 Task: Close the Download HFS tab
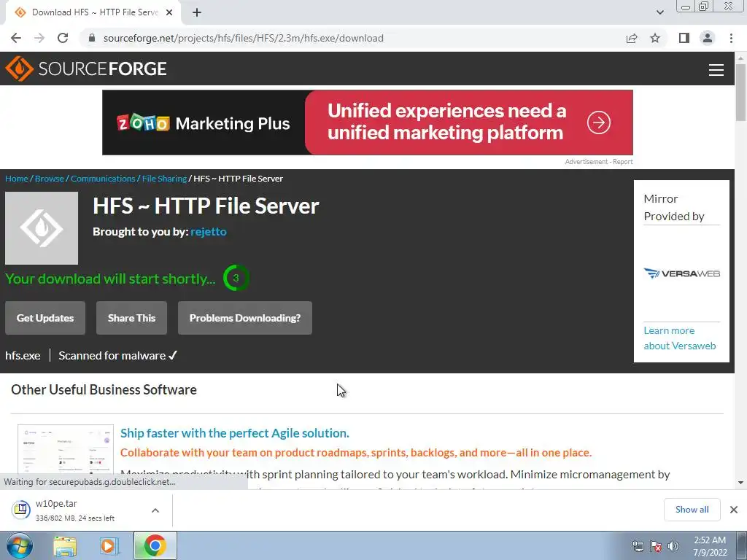pos(169,12)
